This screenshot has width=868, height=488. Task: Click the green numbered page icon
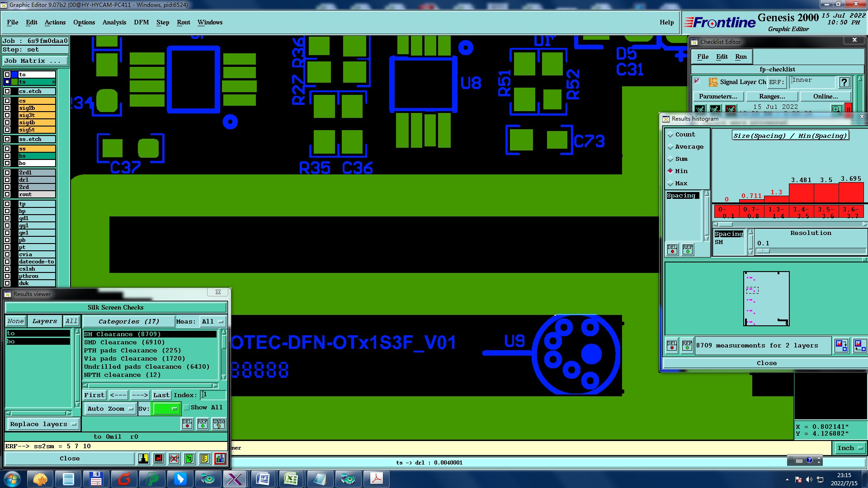[x=189, y=459]
